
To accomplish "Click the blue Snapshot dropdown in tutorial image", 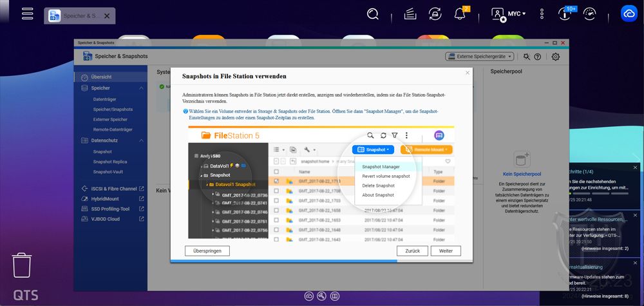I will (x=373, y=149).
